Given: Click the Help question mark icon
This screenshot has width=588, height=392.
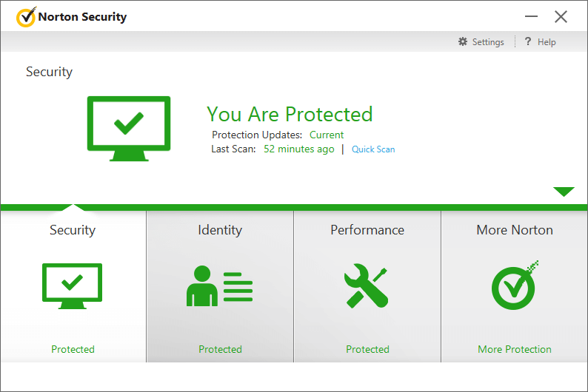Looking at the screenshot, I should [528, 41].
